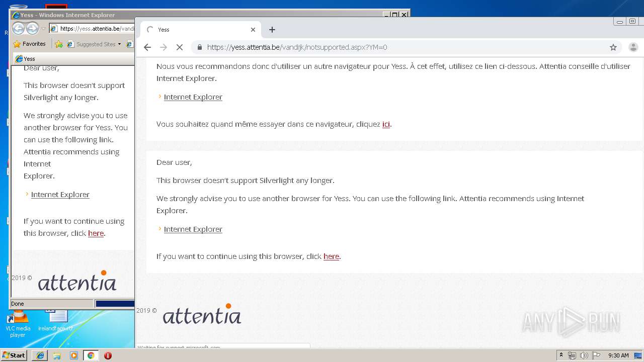Viewport: 644px width, 362px height.
Task: Open the recent pages dropdown arrow in IE
Action: point(44,29)
